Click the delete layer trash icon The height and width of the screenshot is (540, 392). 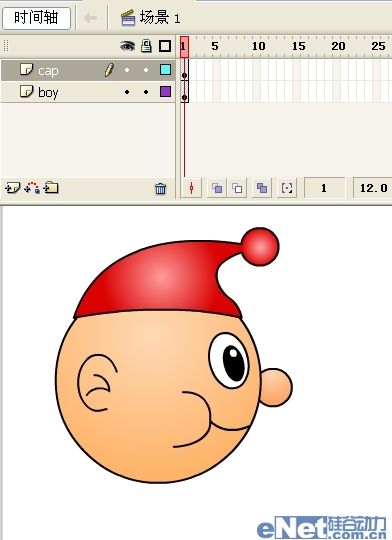pos(160,188)
